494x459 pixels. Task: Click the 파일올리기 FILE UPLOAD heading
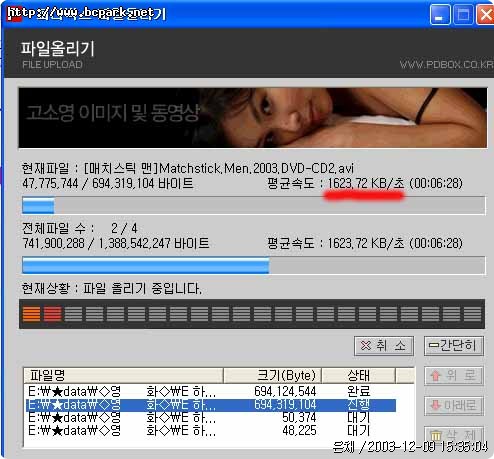click(58, 55)
